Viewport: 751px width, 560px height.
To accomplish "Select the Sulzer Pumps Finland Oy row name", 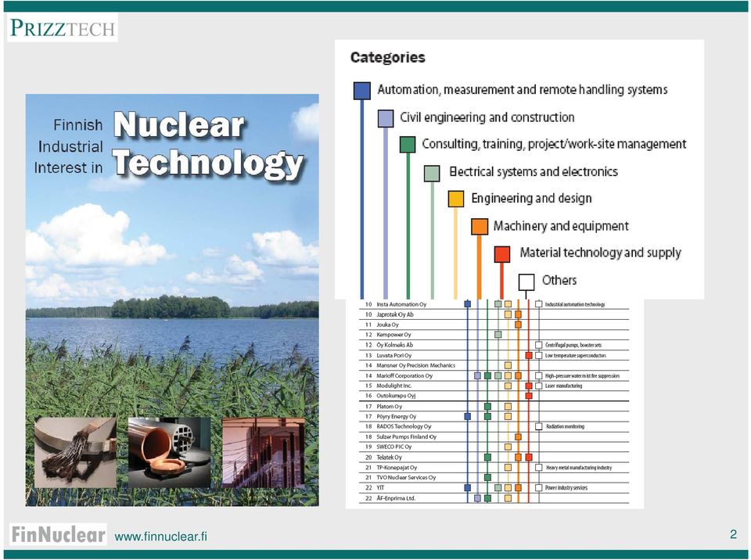I will tap(407, 437).
